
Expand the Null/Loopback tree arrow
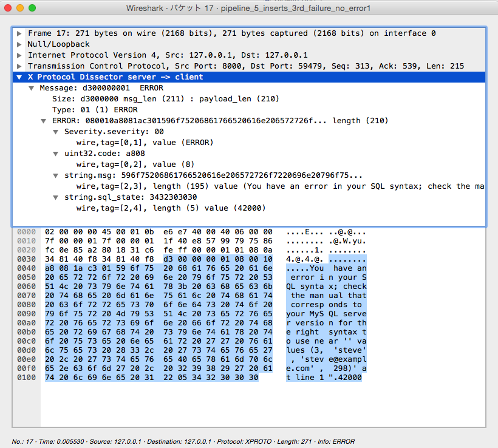click(19, 44)
